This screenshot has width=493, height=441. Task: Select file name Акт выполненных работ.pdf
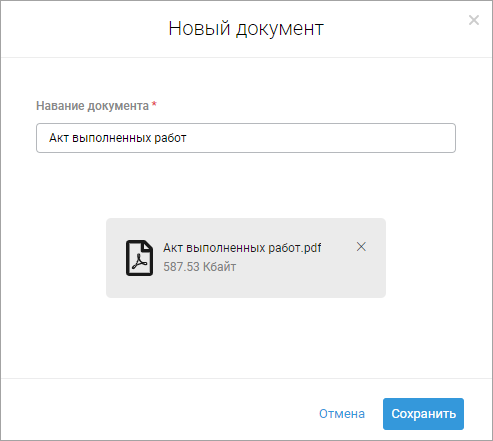click(x=242, y=248)
